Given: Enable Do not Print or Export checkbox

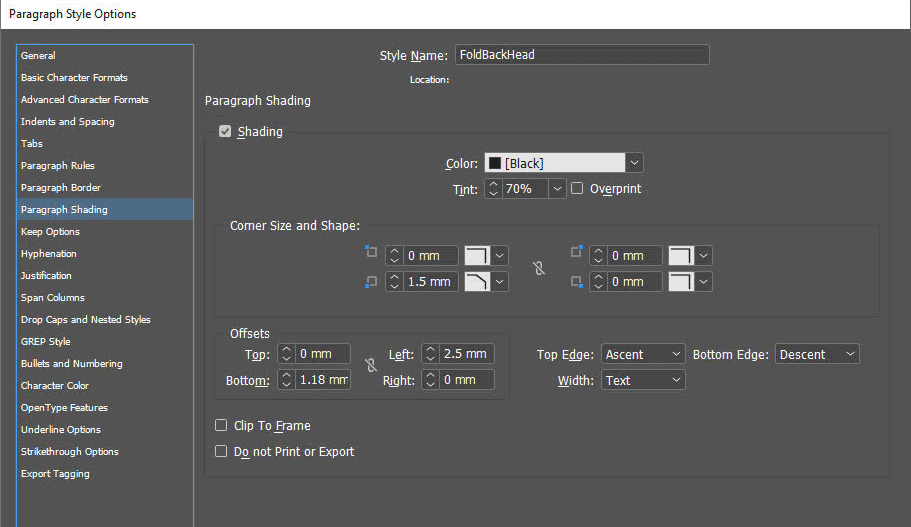Looking at the screenshot, I should pyautogui.click(x=221, y=451).
